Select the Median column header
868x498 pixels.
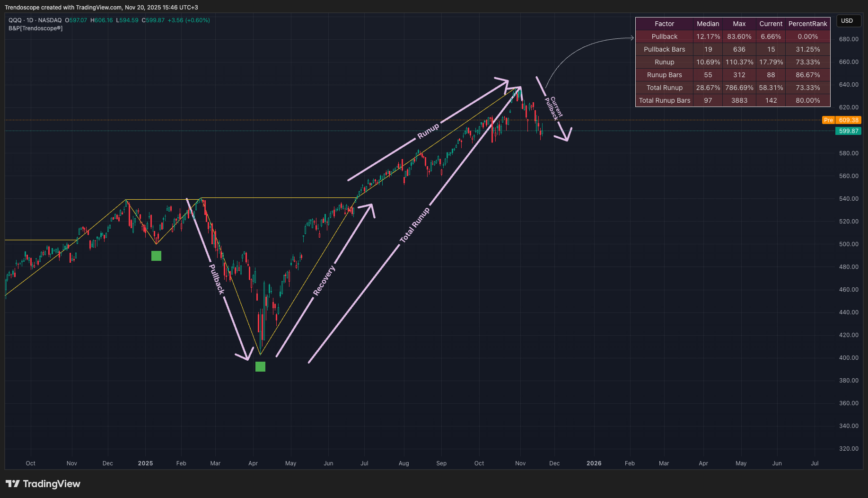(x=708, y=24)
